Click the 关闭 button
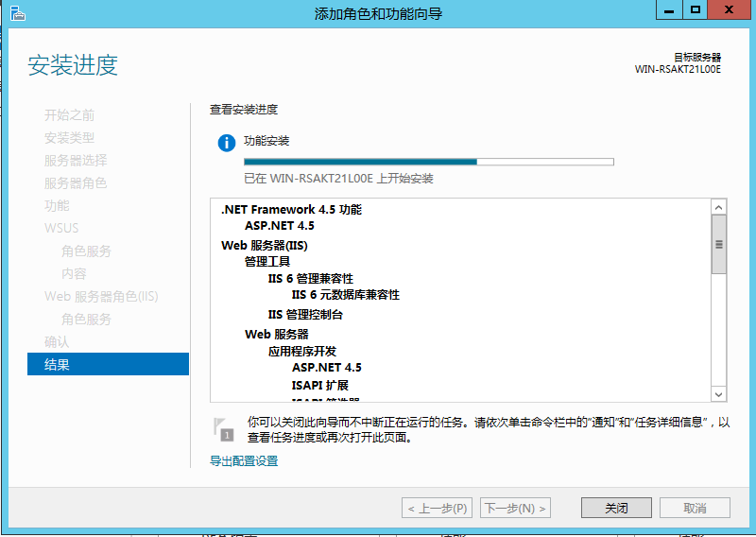 (616, 508)
